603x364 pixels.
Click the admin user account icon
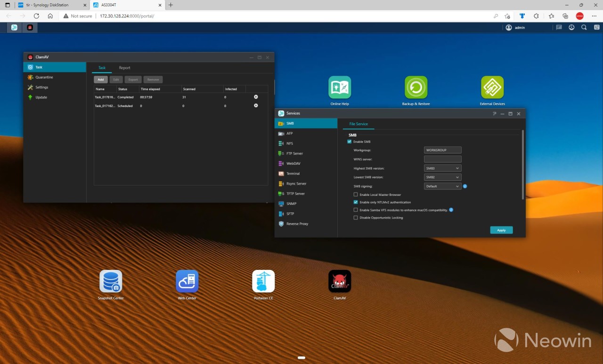tap(509, 27)
